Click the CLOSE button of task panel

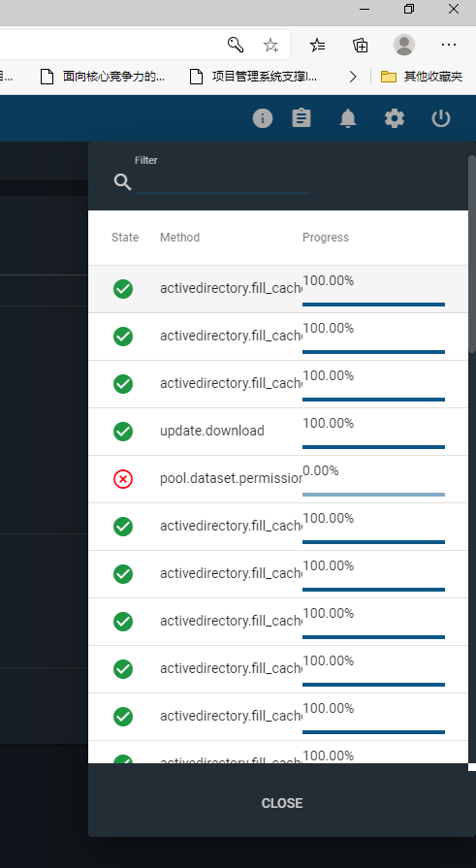pyautogui.click(x=282, y=803)
